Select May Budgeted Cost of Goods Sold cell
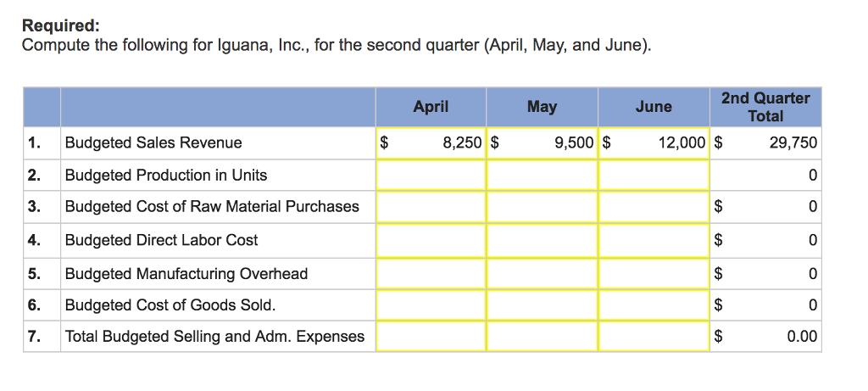This screenshot has height=391, width=868. point(542,304)
